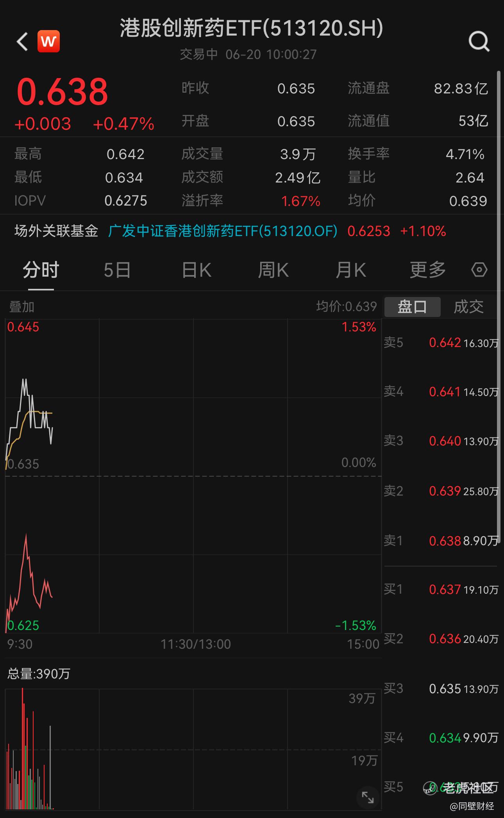The height and width of the screenshot is (818, 504).
Task: Open linked fund 广发中证香港创新药ETF link
Action: (223, 231)
